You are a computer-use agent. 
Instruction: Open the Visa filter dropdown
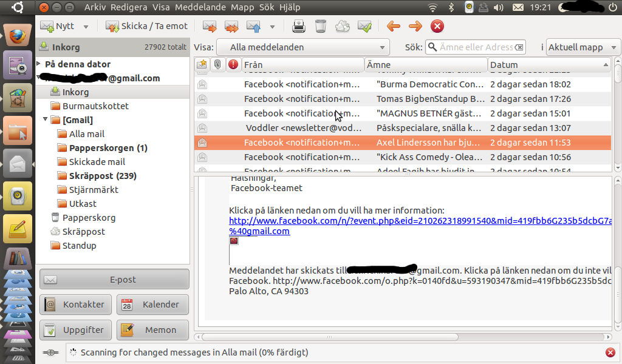coord(303,47)
